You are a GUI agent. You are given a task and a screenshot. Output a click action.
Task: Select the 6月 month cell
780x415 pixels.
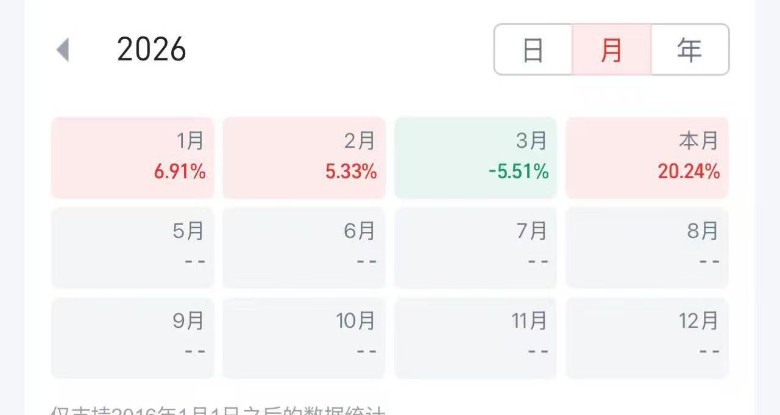click(304, 247)
